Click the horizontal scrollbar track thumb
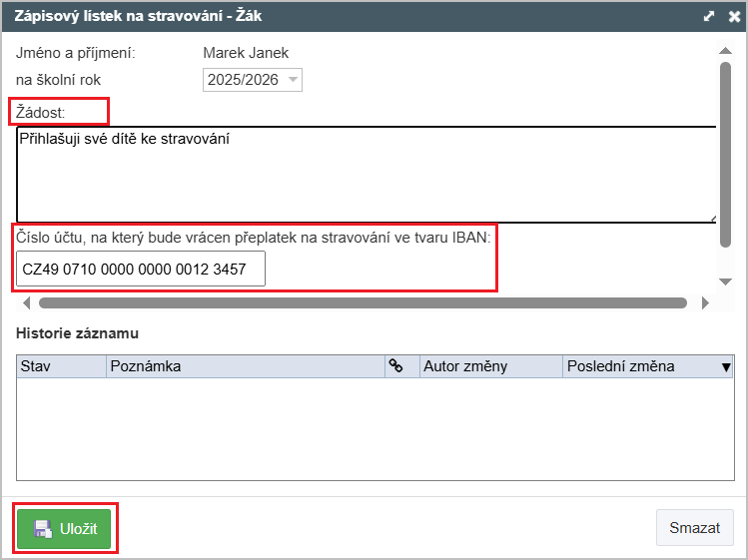This screenshot has width=748, height=560. coord(362,302)
